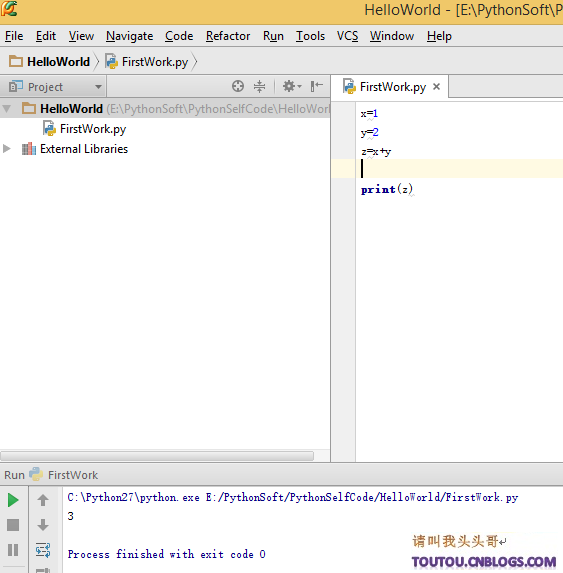Click the down arrow in Run panel
The height and width of the screenshot is (573, 563).
click(x=43, y=525)
